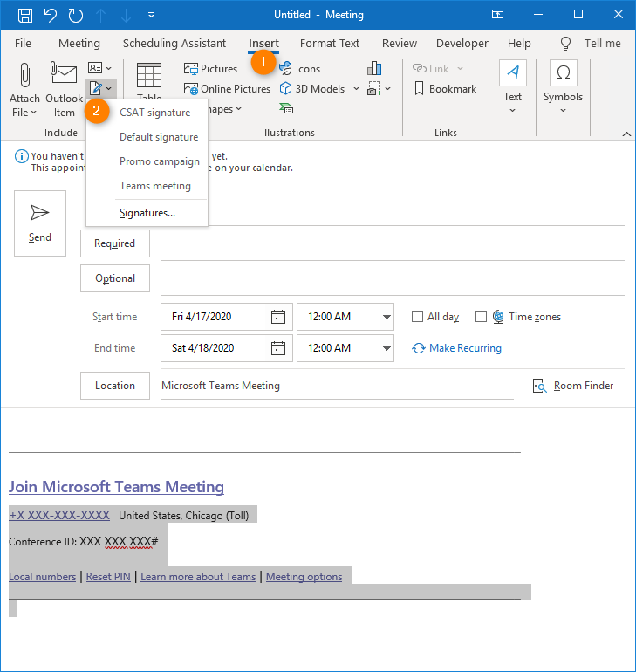Click the Required attendees button
Viewport: 636px width, 672px height.
[115, 243]
